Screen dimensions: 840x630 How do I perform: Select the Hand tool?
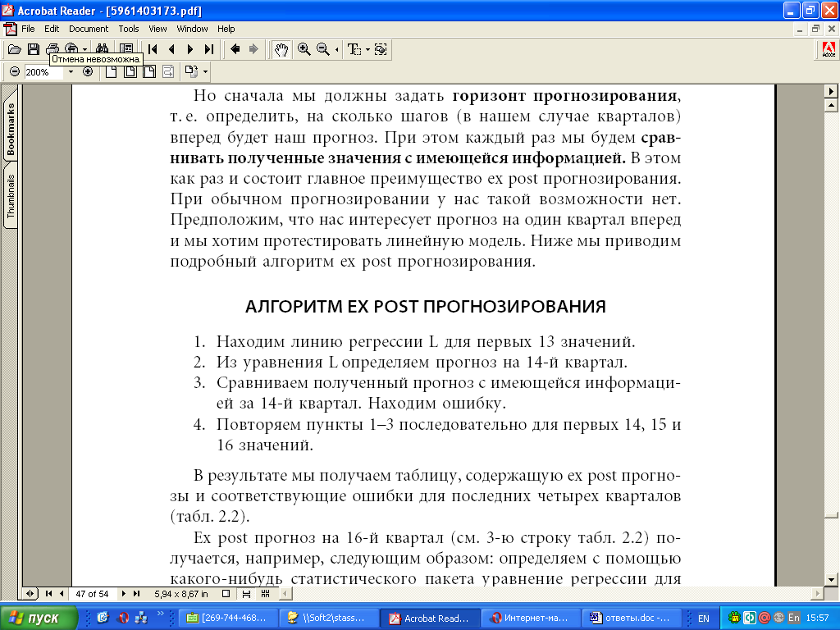[x=281, y=50]
